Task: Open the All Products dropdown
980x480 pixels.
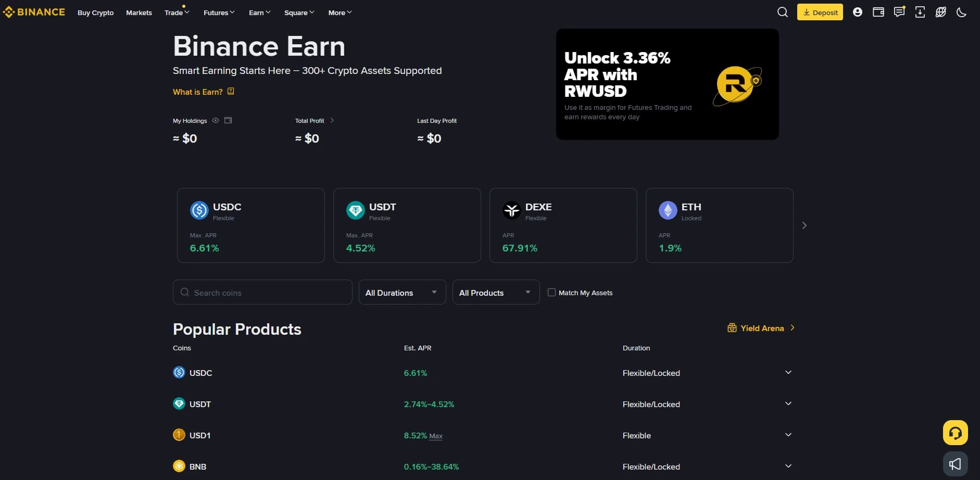Action: coord(496,292)
